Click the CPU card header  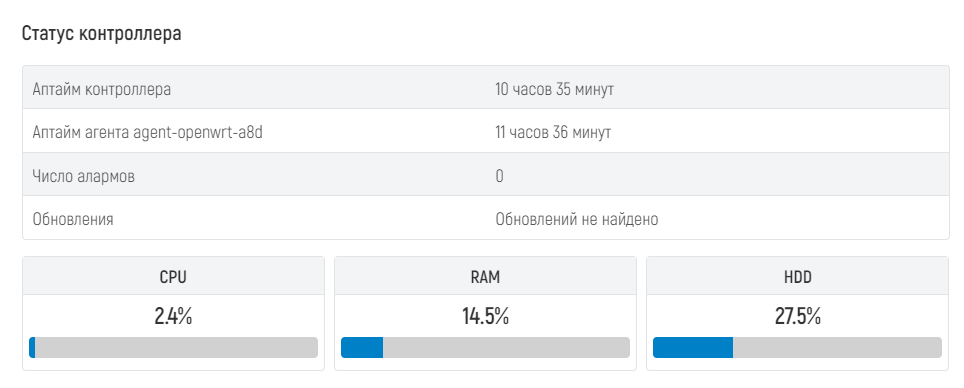point(173,277)
